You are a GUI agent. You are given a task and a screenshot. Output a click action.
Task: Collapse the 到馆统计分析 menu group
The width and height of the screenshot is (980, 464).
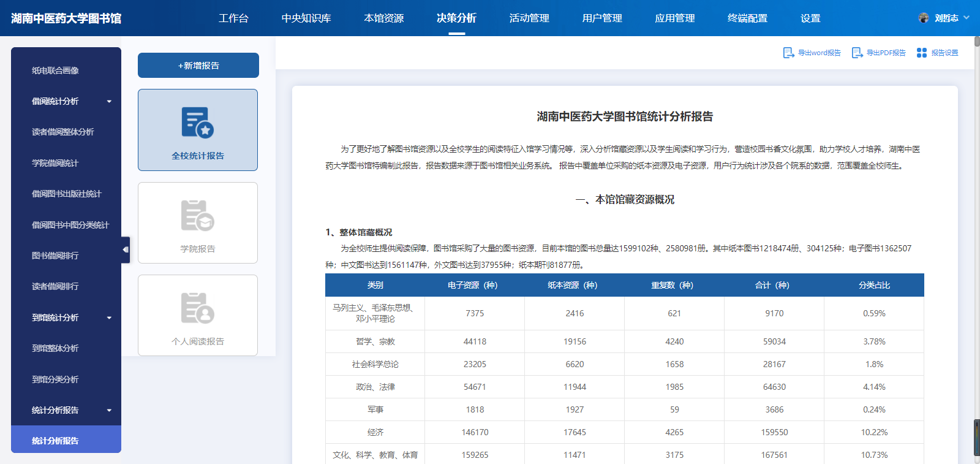point(109,318)
